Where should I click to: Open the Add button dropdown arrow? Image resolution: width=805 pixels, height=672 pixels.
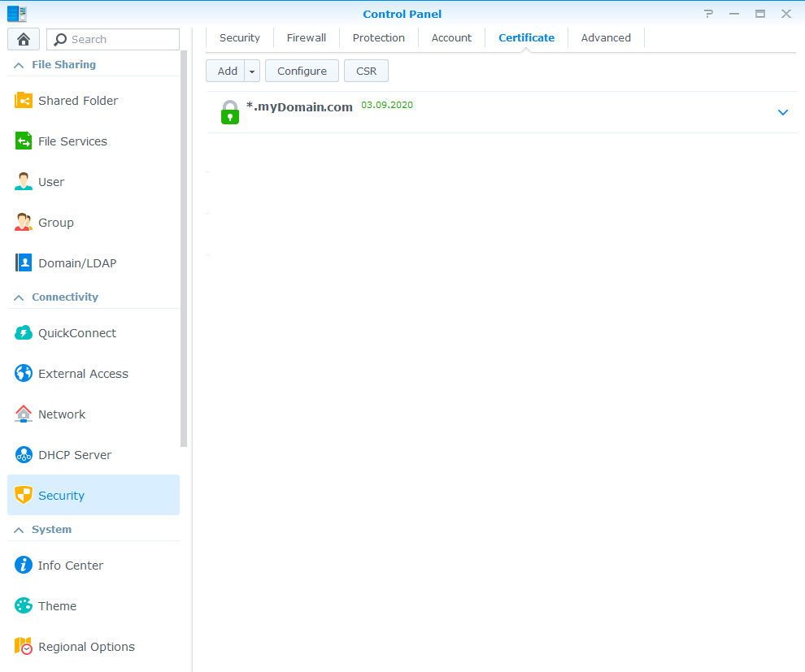coord(252,72)
